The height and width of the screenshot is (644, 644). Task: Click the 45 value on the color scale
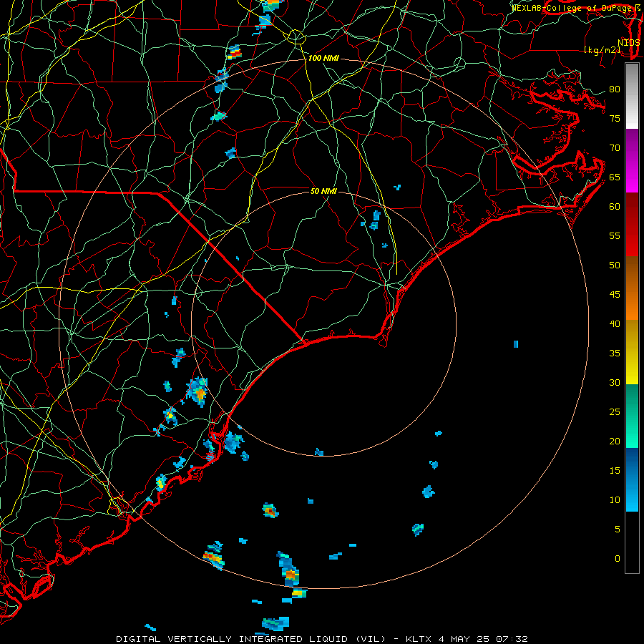[x=615, y=295]
